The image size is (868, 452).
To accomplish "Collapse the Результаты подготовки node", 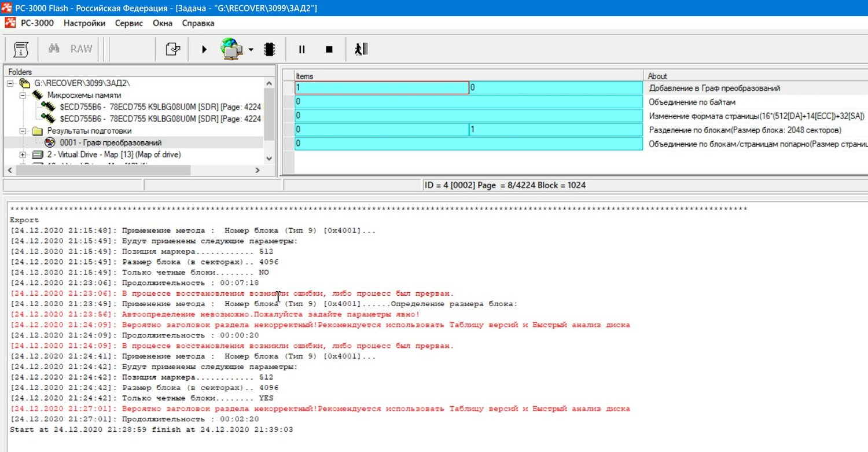I will (x=23, y=131).
